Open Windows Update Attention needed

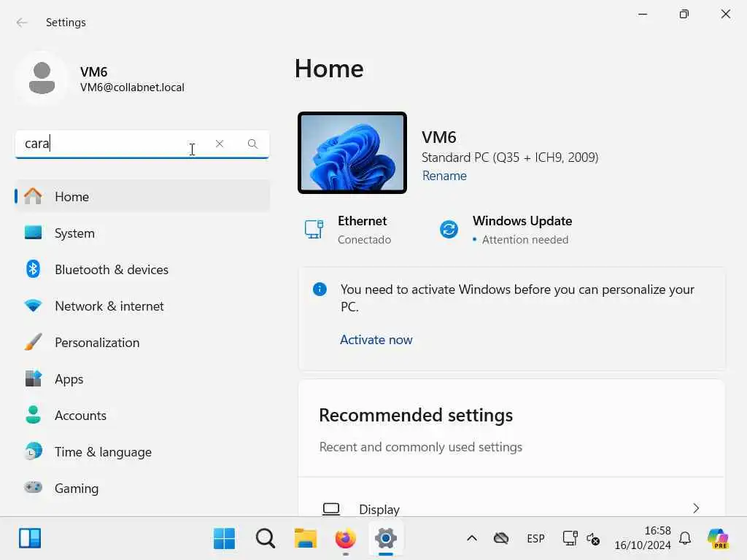[506, 230]
